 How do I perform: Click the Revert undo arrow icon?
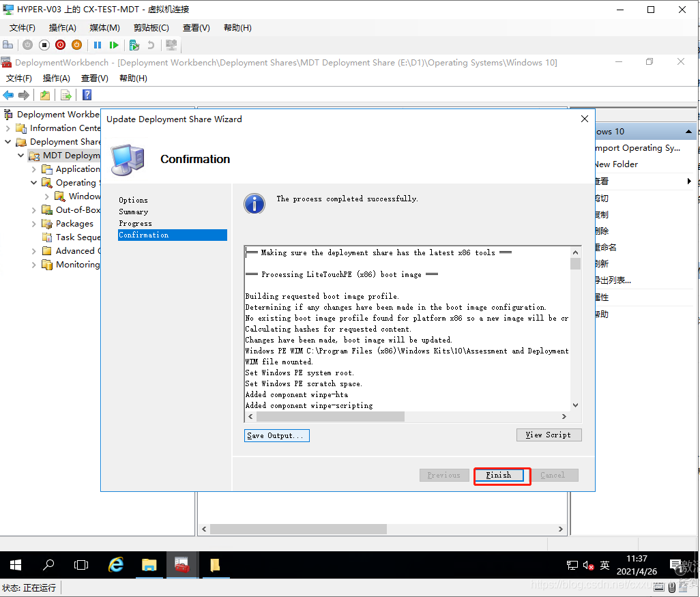(151, 44)
